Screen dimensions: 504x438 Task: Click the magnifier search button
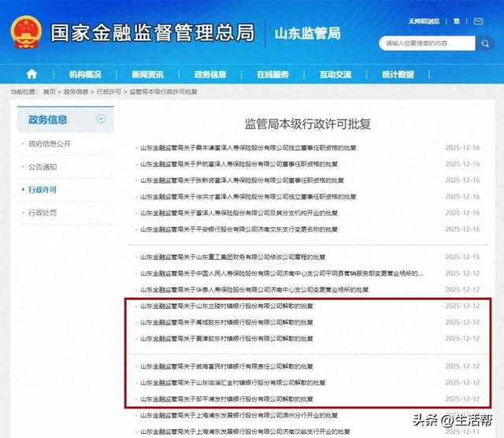(485, 43)
